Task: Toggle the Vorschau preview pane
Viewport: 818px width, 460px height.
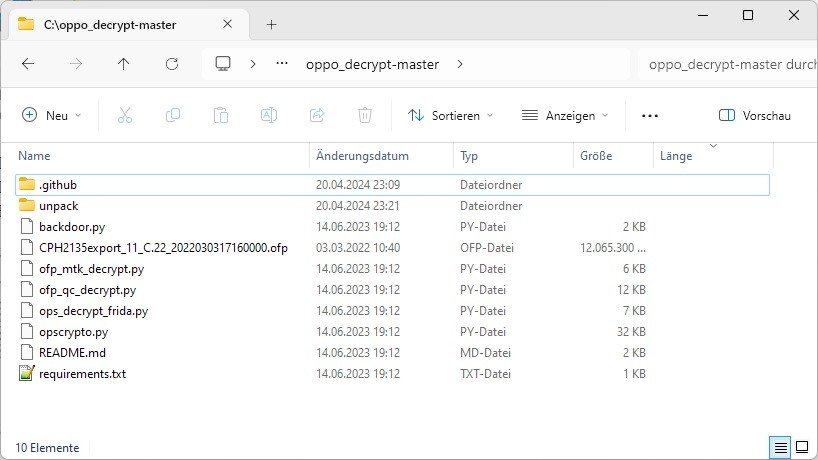Action: tap(755, 115)
